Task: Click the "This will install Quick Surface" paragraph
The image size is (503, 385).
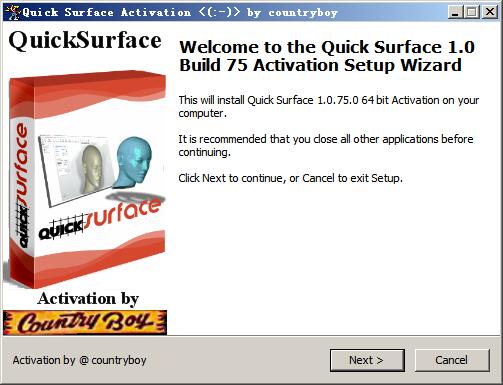Action: (x=329, y=107)
